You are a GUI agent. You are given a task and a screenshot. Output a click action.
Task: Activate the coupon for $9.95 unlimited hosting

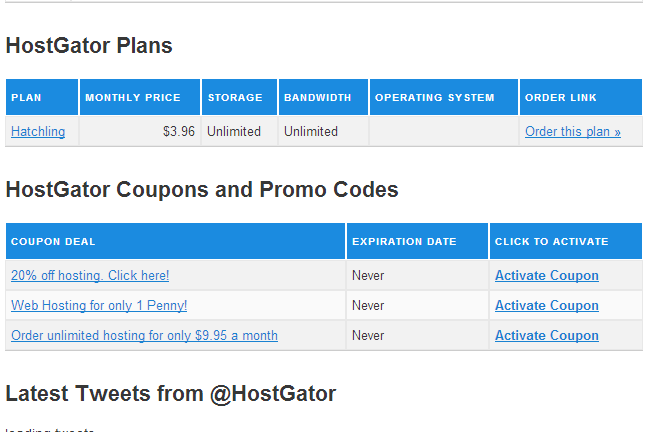click(546, 335)
